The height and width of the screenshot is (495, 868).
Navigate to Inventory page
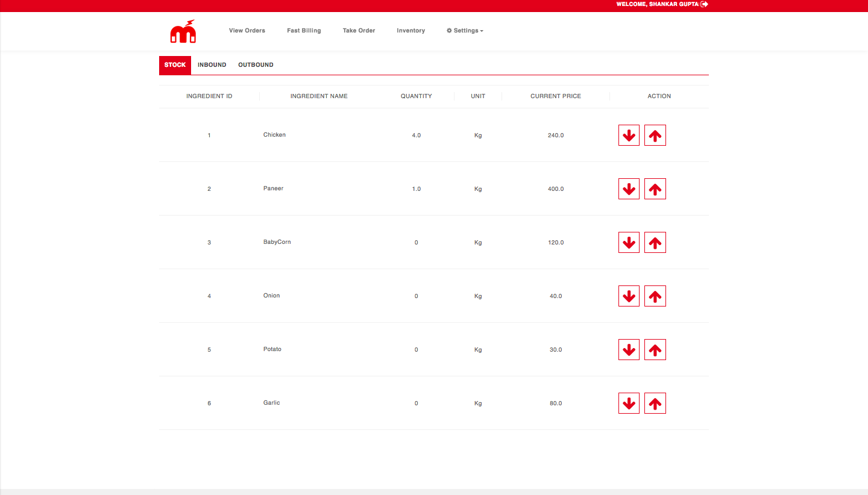[411, 31]
